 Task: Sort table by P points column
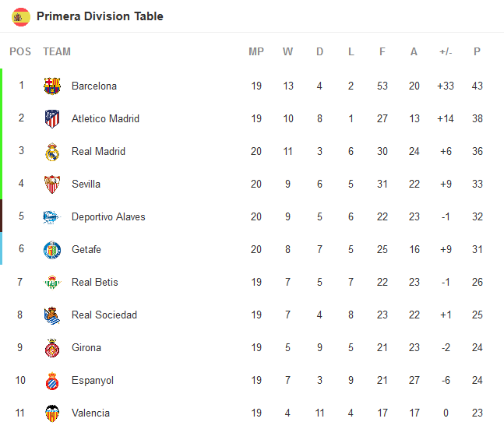coord(477,51)
